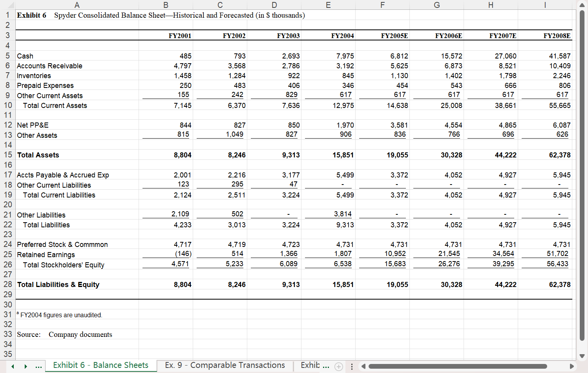The height and width of the screenshot is (373, 588).
Task: Select column A header
Action: pyautogui.click(x=77, y=5)
